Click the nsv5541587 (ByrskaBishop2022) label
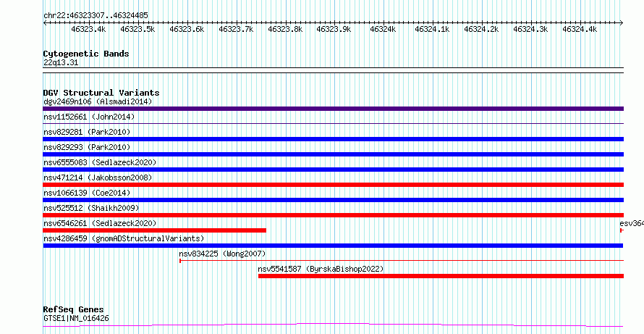Image resolution: width=644 pixels, height=334 pixels. (x=321, y=269)
